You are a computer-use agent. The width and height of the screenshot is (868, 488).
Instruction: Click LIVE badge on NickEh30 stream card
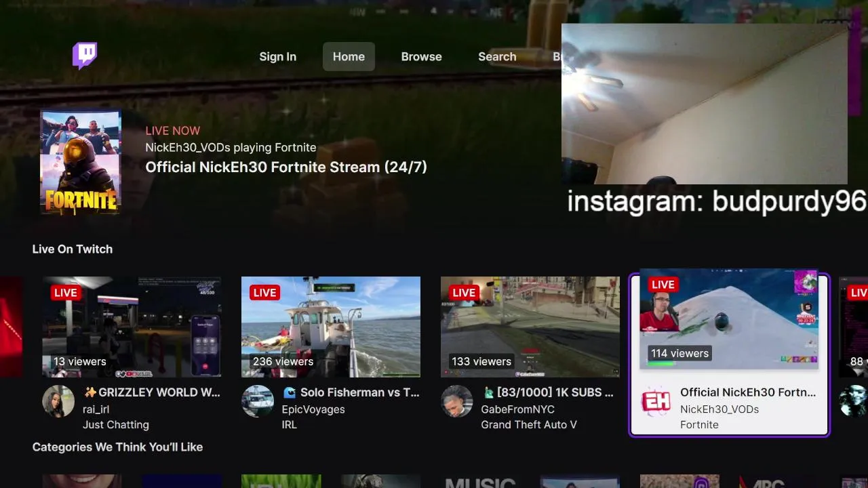663,285
